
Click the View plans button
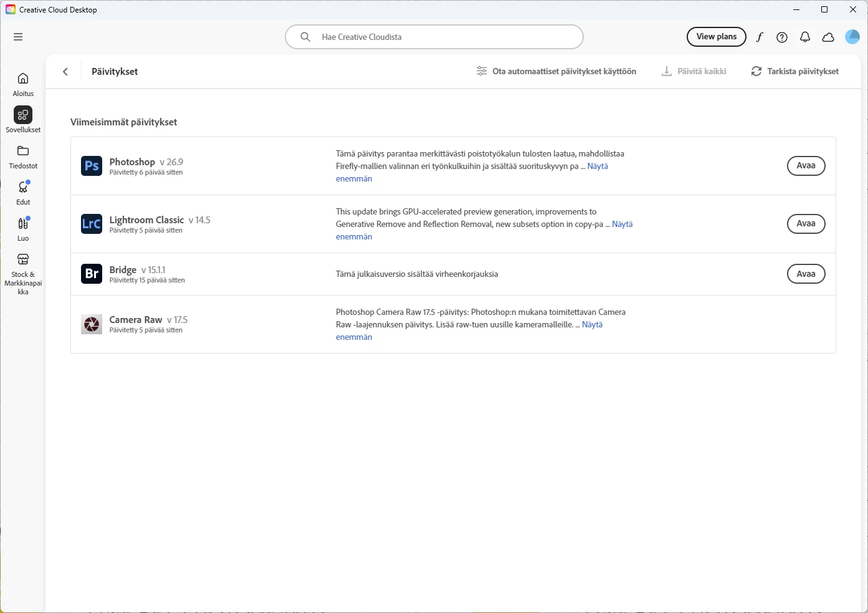[x=717, y=37]
